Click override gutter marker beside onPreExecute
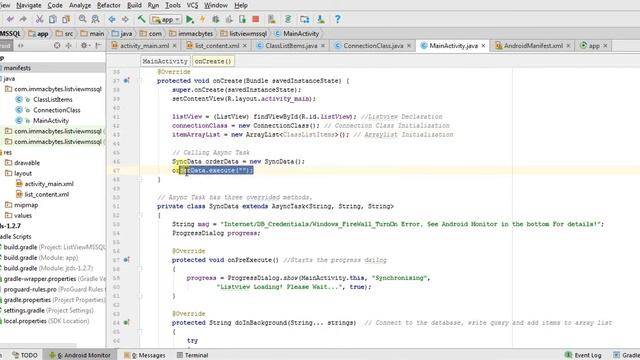Image resolution: width=640 pixels, height=360 pixels. click(x=127, y=260)
